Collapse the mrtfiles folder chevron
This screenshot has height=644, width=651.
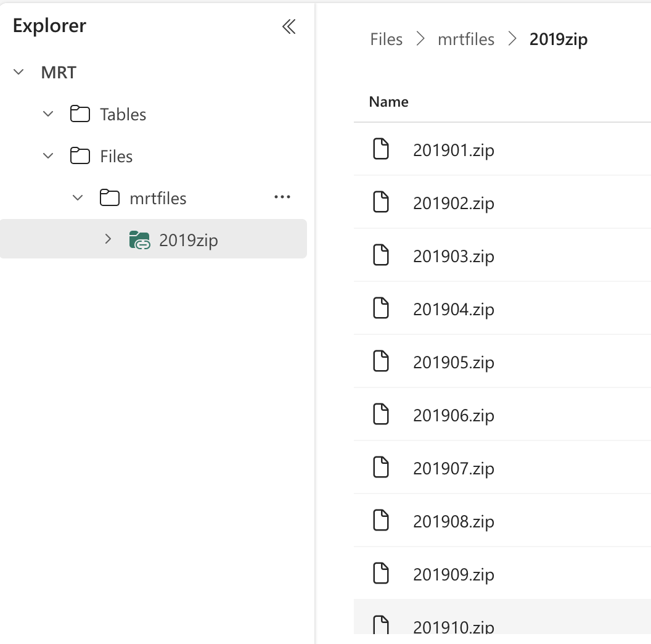point(78,198)
